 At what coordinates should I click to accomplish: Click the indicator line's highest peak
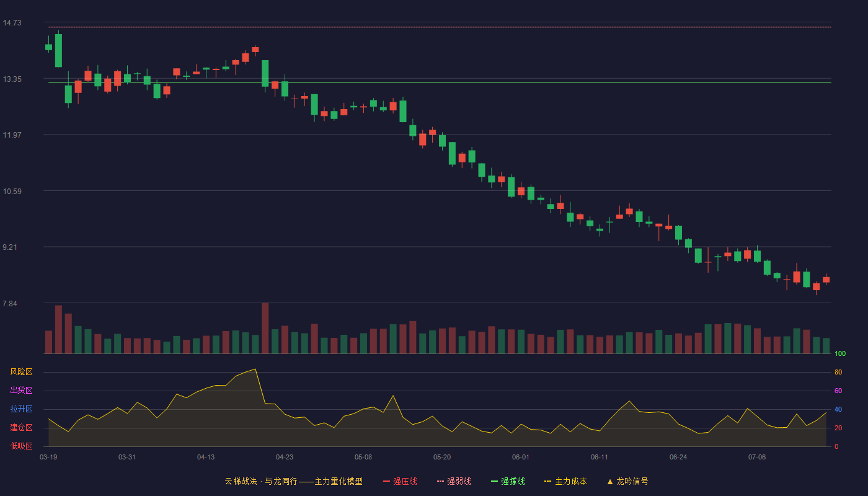click(x=255, y=369)
